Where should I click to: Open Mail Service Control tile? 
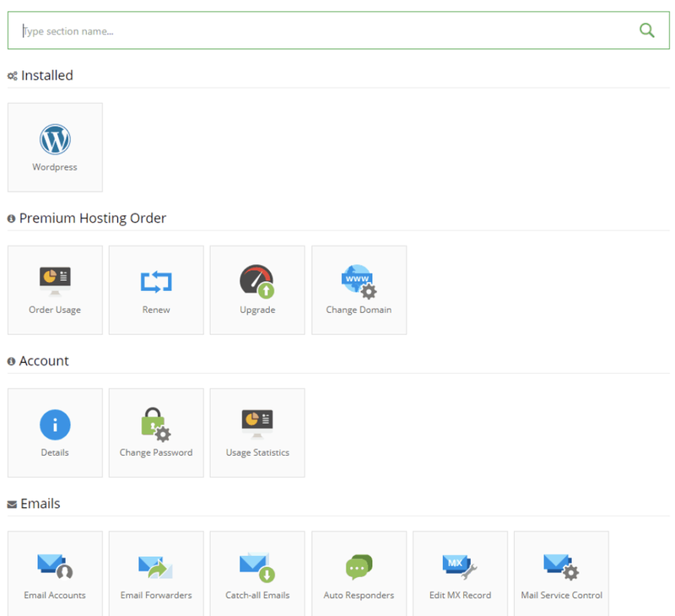point(561,573)
